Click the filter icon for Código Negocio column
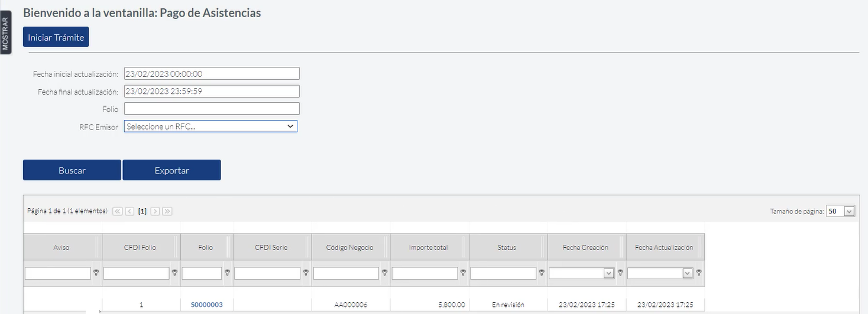The width and height of the screenshot is (868, 314). pos(385,273)
